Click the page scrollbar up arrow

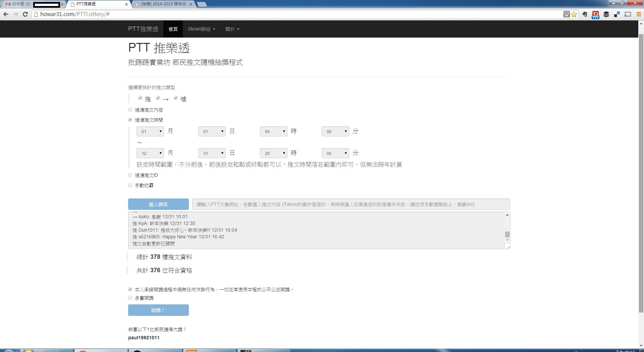pos(641,24)
